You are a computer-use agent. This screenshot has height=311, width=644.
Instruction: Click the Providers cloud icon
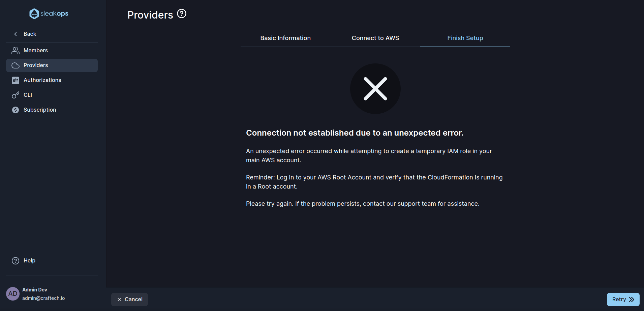[x=16, y=65]
